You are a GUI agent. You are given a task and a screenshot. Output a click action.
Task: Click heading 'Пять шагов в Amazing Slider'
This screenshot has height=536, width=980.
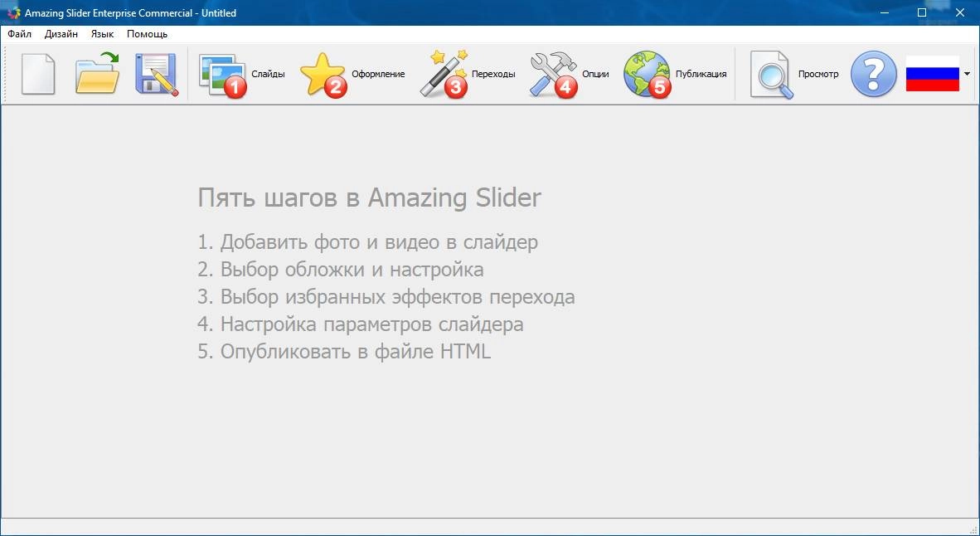370,197
